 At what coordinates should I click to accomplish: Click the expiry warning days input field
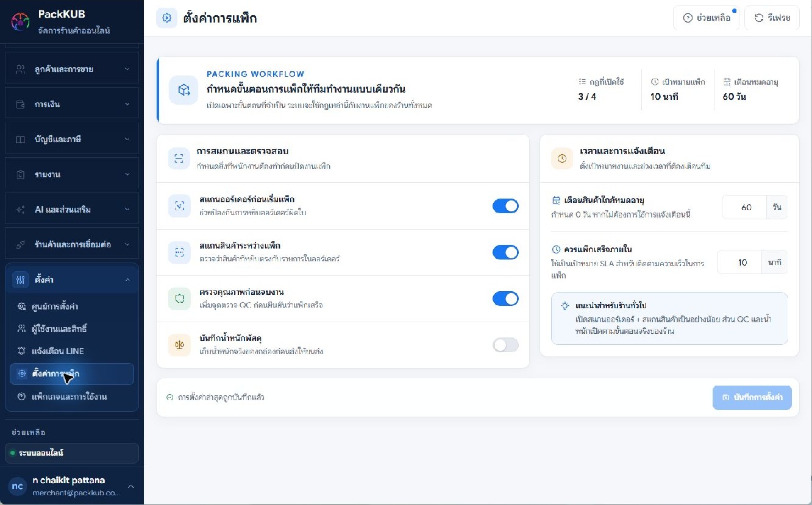click(744, 207)
